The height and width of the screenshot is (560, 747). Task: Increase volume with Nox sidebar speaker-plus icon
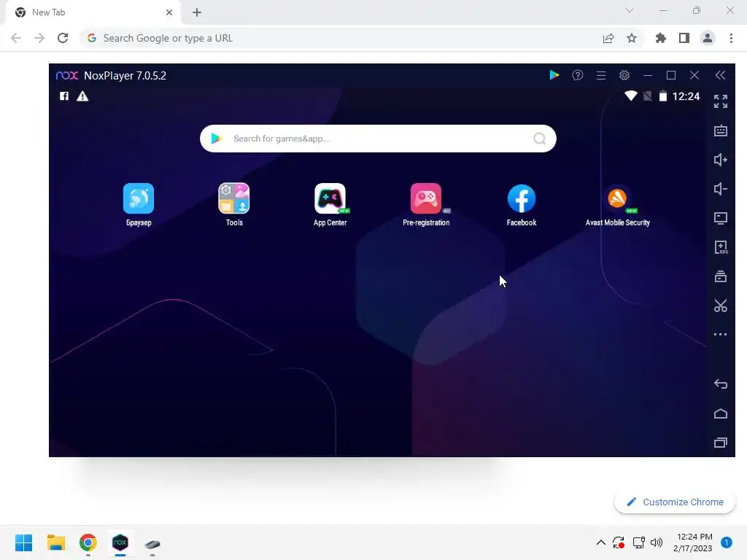(x=721, y=160)
